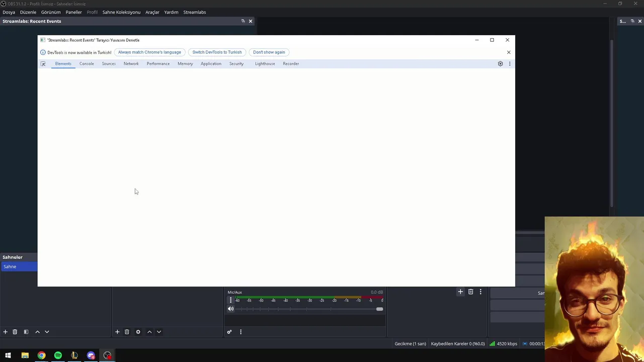Move source up arrow

[149, 332]
